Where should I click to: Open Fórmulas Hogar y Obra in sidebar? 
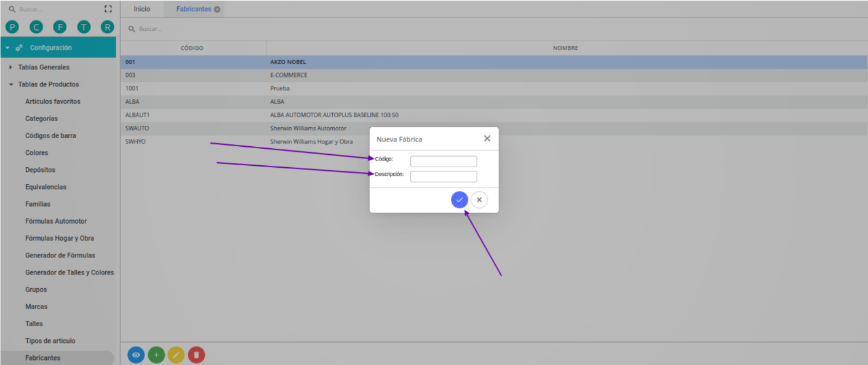point(60,238)
